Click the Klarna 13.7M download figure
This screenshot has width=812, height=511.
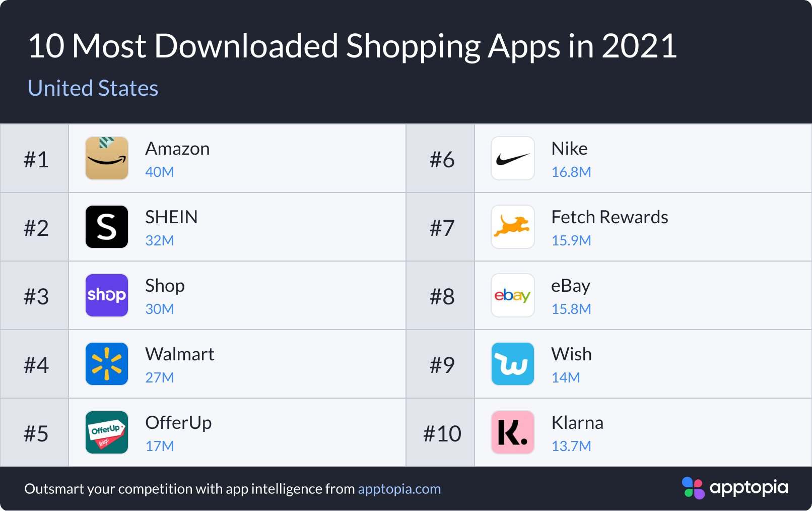(x=571, y=446)
